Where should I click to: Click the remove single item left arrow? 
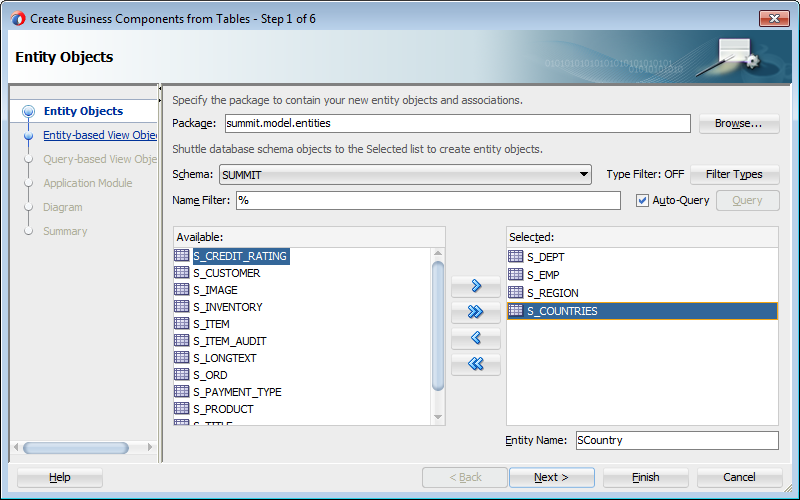click(476, 338)
